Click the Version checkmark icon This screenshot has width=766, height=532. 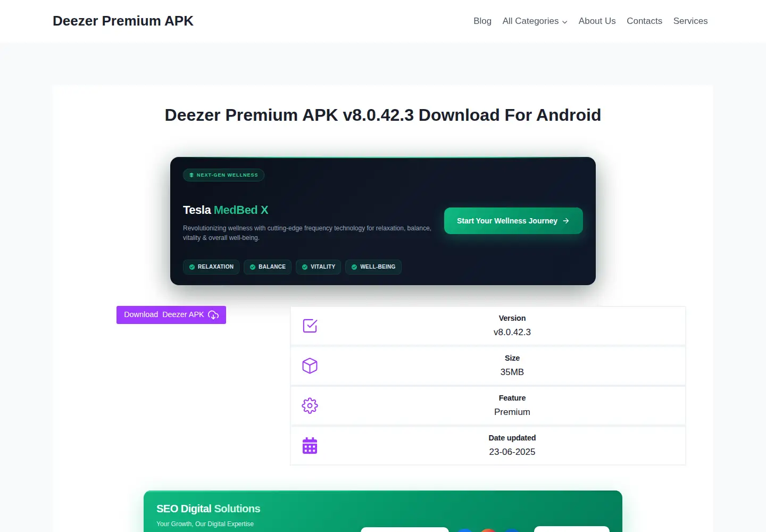click(310, 326)
